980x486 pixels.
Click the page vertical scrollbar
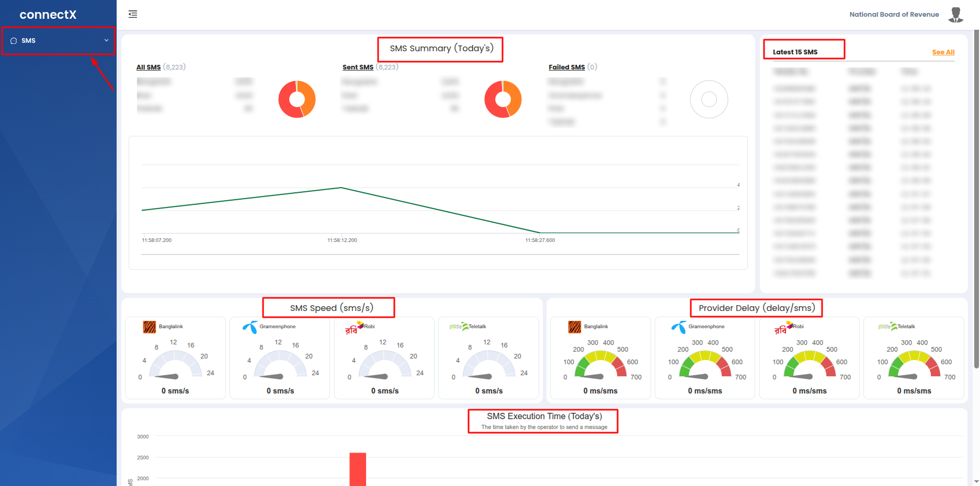[976, 199]
